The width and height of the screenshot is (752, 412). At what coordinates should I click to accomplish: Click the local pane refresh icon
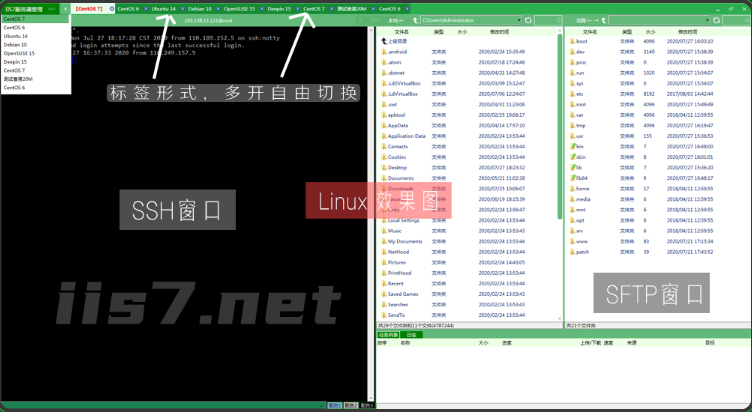click(x=528, y=20)
